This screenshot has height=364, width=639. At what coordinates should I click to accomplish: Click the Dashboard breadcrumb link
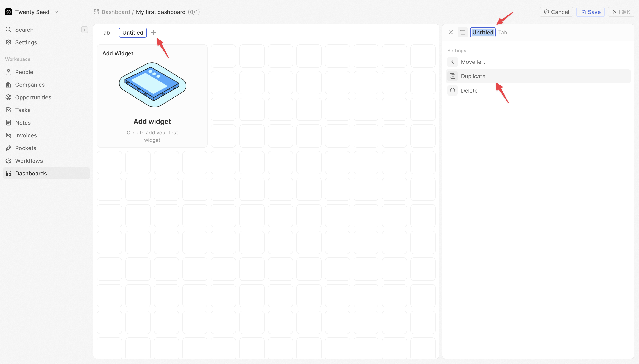pos(115,12)
